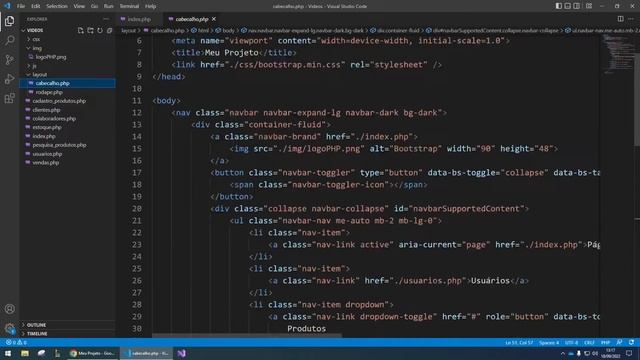Open rodape.php in the file tree
Viewport: 640px width, 360px height.
click(49, 92)
